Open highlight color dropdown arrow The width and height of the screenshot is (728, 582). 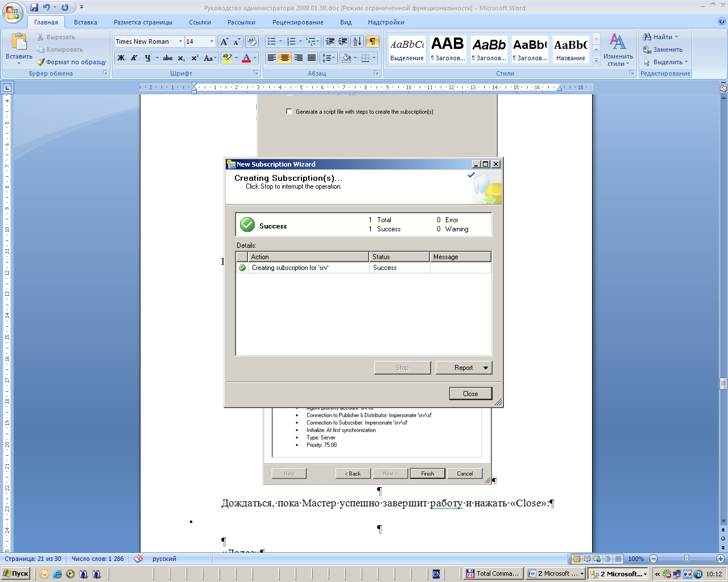(235, 58)
